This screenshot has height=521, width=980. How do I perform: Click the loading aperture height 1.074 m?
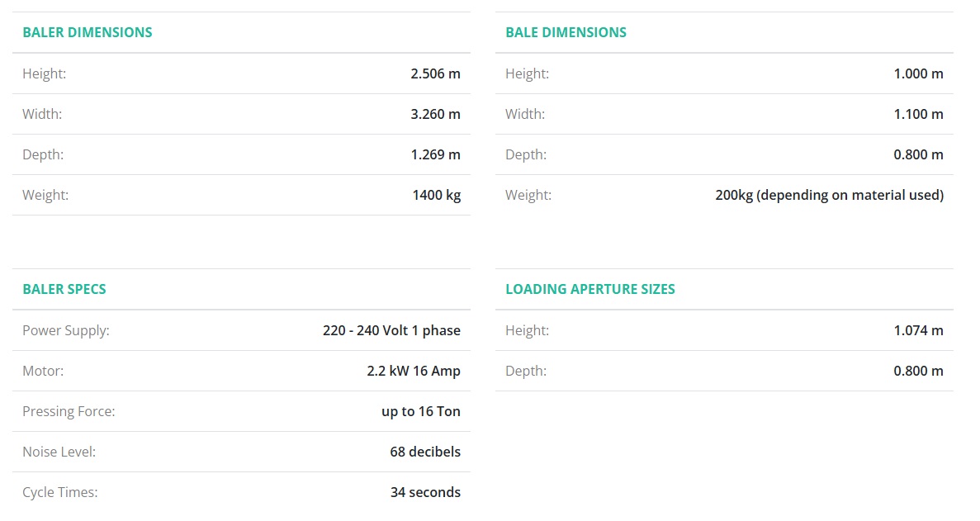[x=918, y=330]
